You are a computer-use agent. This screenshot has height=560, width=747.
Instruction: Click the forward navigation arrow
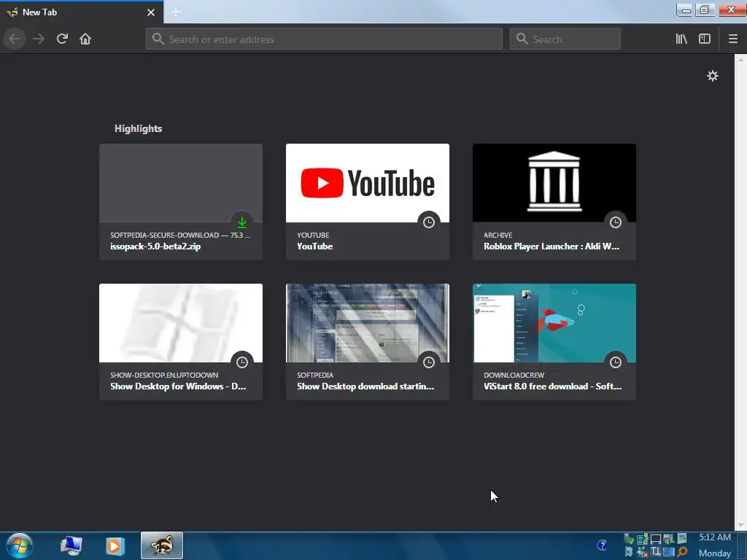tap(39, 39)
